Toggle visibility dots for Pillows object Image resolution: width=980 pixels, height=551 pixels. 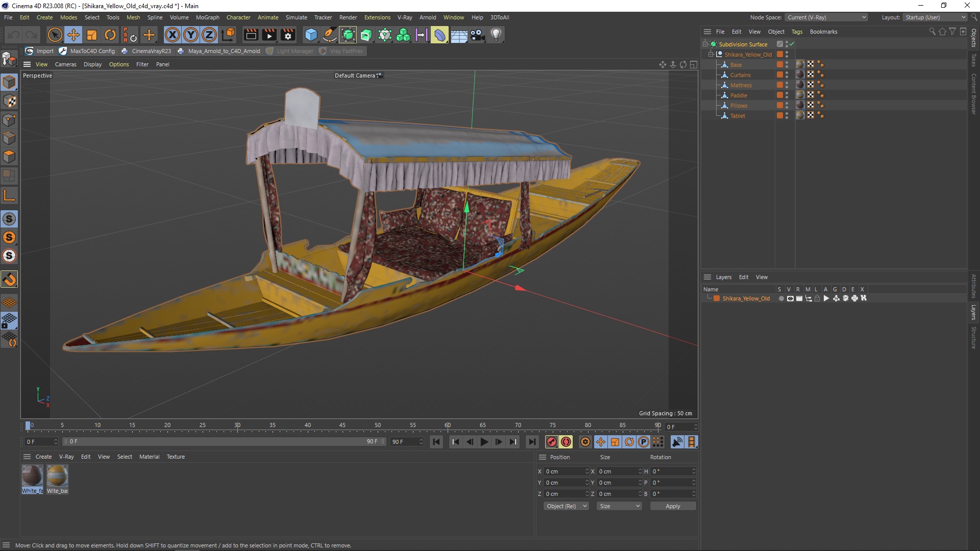pos(787,106)
